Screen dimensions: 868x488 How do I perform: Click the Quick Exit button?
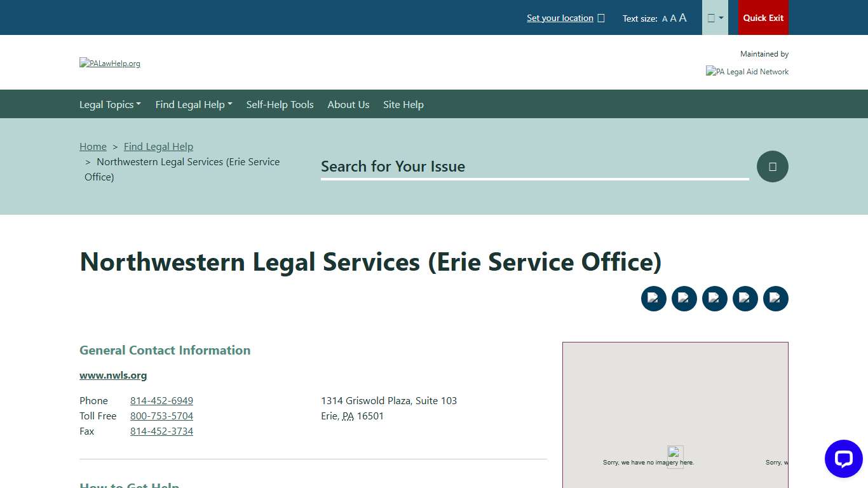pos(763,17)
